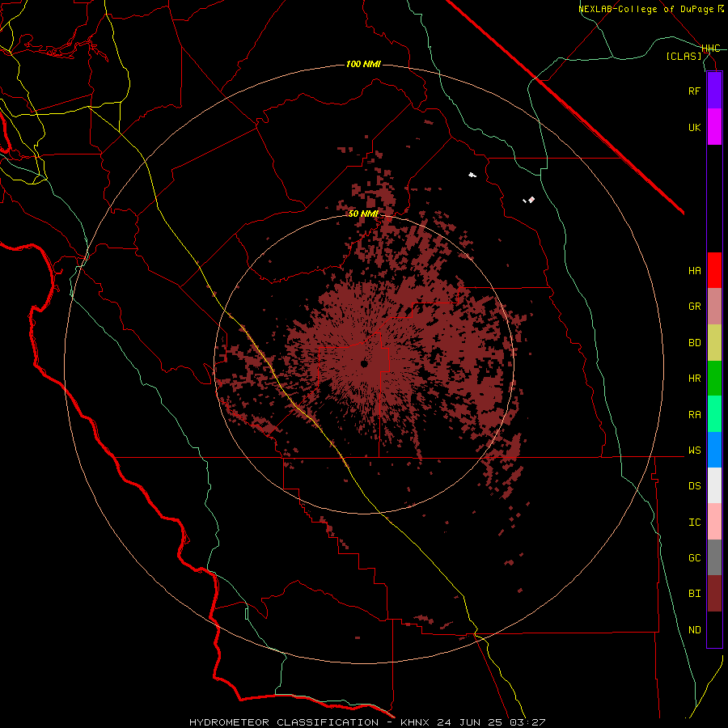Screen dimensions: 728x728
Task: Select the GC gray legend swatch
Action: pyautogui.click(x=714, y=557)
